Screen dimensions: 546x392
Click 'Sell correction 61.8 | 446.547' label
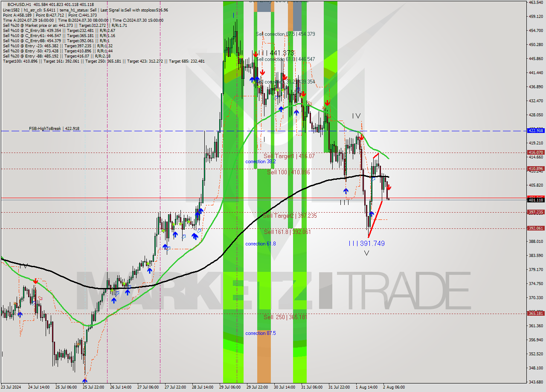pos(286,59)
